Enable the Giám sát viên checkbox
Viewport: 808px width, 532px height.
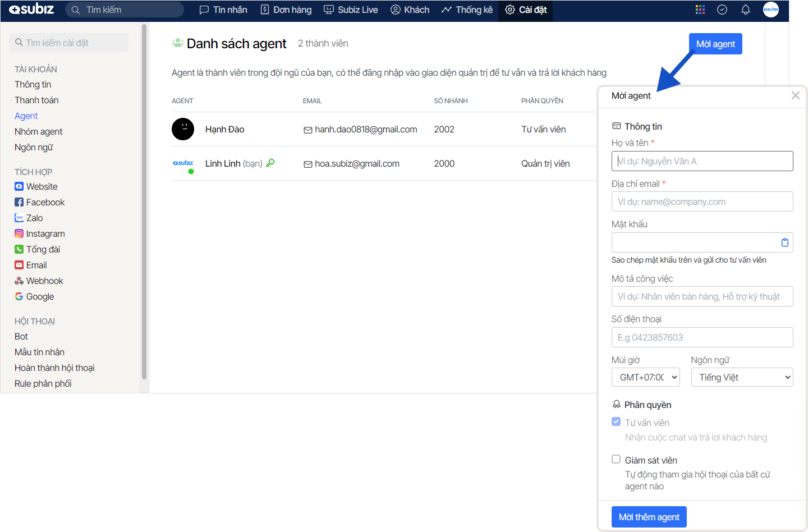616,459
